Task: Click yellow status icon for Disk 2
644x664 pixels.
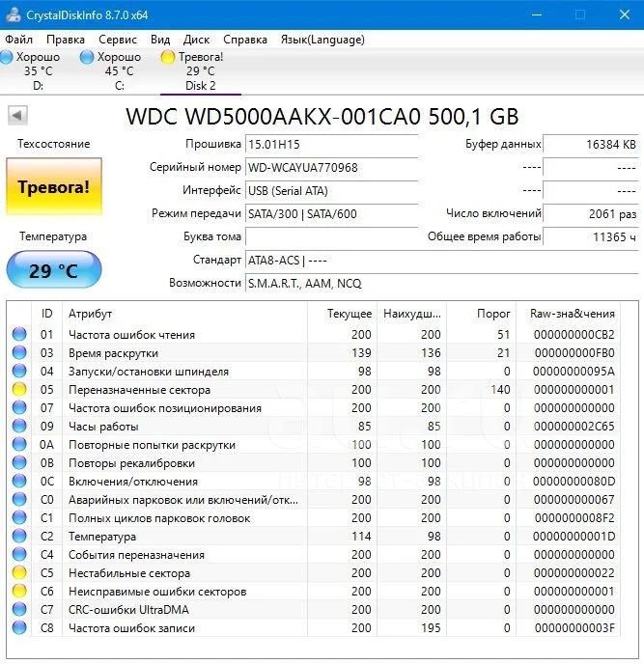Action: (168, 57)
